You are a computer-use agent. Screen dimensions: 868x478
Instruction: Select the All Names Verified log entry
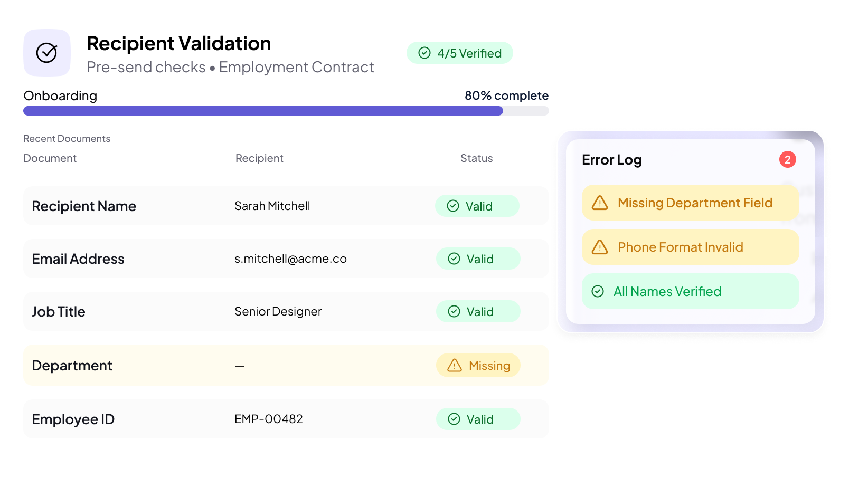coord(690,291)
